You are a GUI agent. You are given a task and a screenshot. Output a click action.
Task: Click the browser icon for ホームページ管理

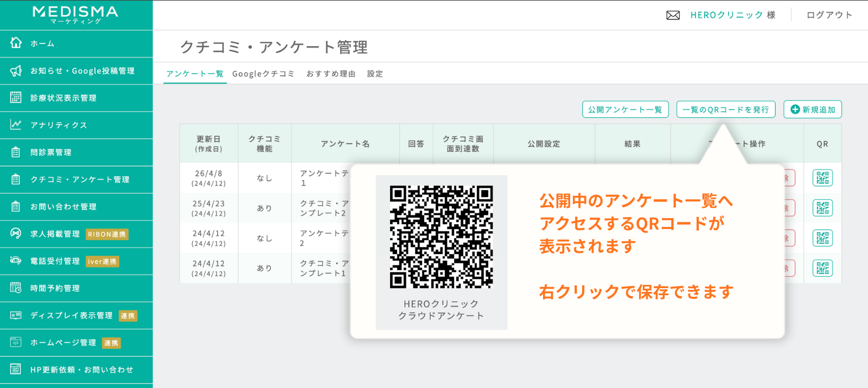pos(16,342)
